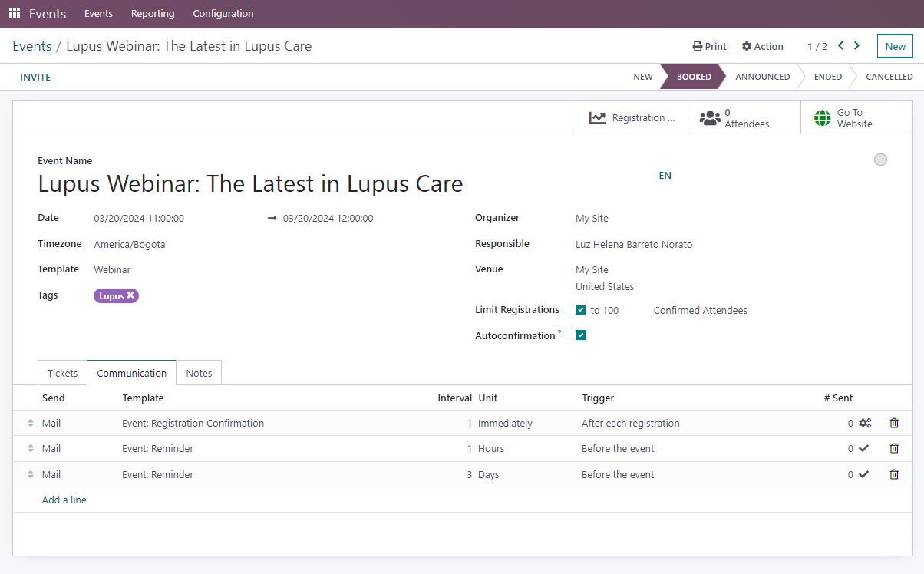Open the Action dropdown menu

[x=762, y=47]
